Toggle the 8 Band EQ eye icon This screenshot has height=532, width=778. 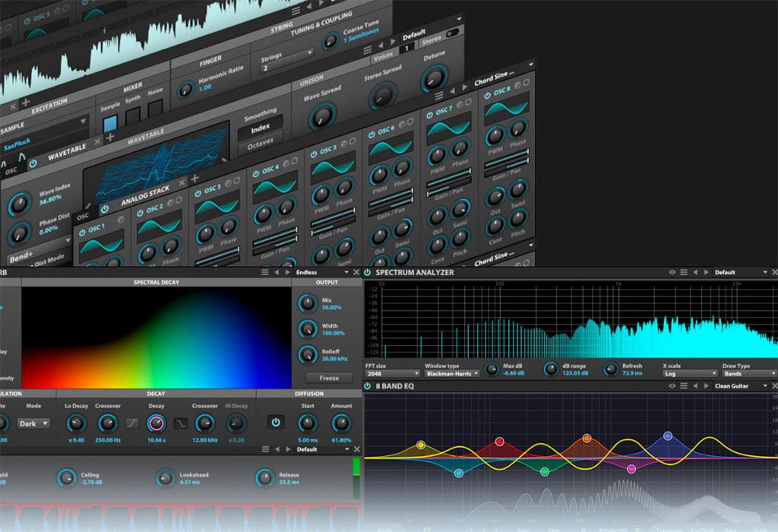(x=672, y=386)
